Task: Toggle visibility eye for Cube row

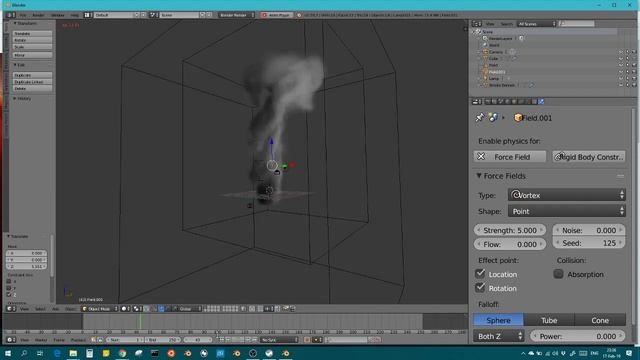Action: tap(621, 58)
